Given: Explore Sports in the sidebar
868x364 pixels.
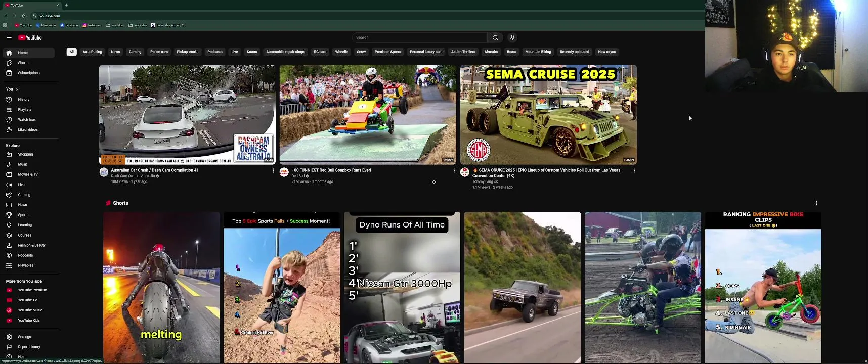Looking at the screenshot, I should (29, 215).
